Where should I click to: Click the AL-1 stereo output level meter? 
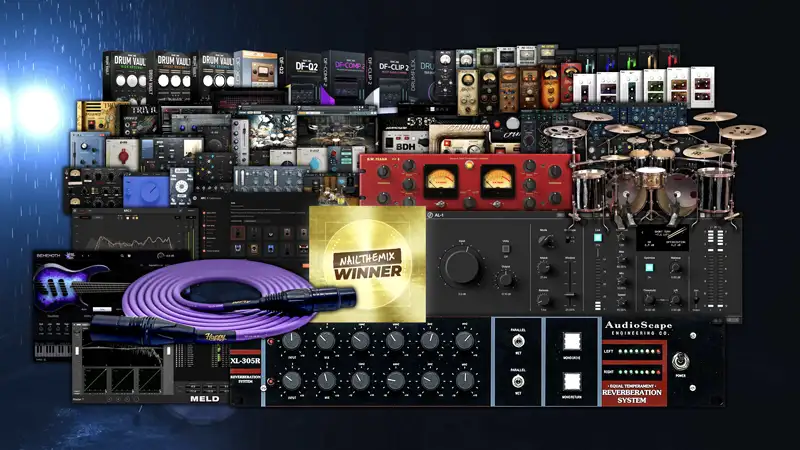click(x=715, y=268)
